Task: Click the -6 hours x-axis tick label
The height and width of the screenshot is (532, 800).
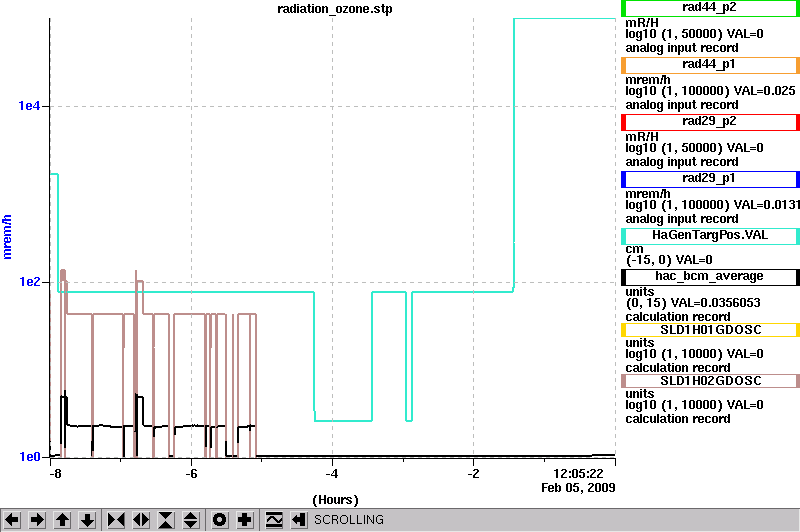Action: [191, 474]
